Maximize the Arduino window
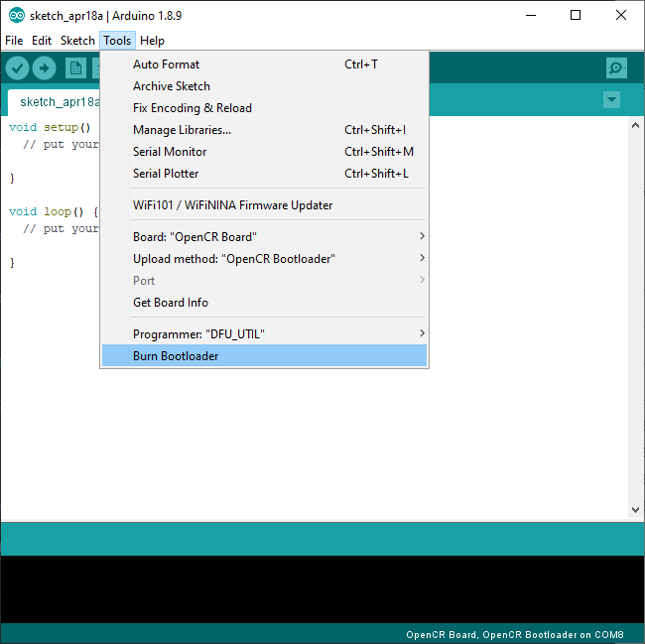The height and width of the screenshot is (644, 645). click(x=576, y=16)
